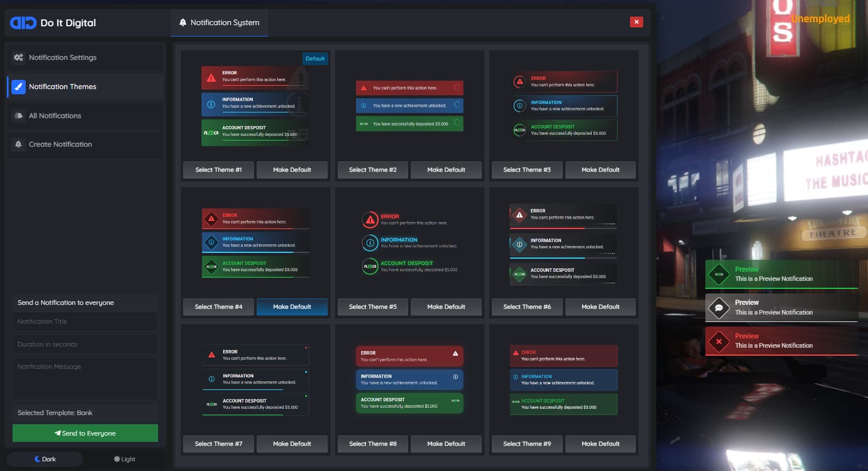Click the bell icon in the Notification System tab
This screenshot has width=868, height=471.
(183, 23)
